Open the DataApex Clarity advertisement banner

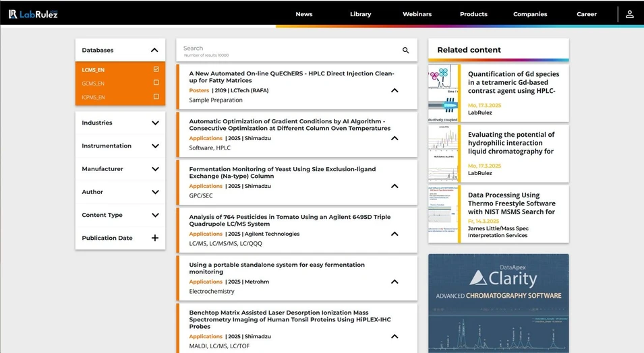[498, 303]
